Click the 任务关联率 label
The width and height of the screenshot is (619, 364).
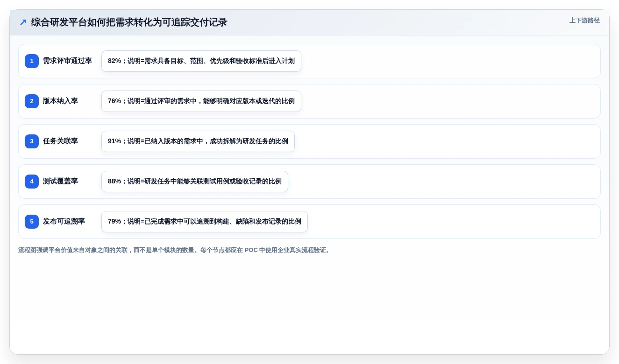tap(60, 141)
